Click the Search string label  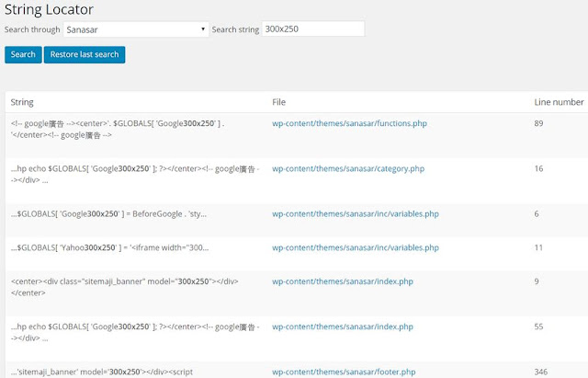[x=235, y=29]
